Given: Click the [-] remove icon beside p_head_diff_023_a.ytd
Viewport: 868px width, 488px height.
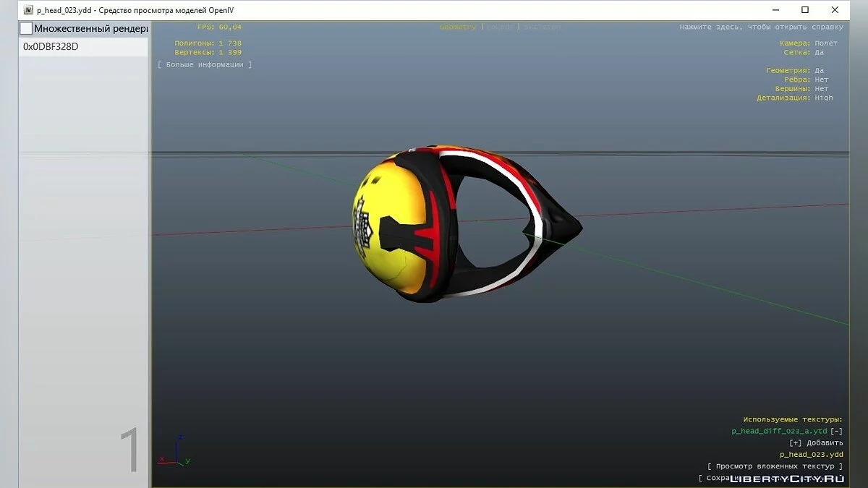Looking at the screenshot, I should click(x=837, y=431).
